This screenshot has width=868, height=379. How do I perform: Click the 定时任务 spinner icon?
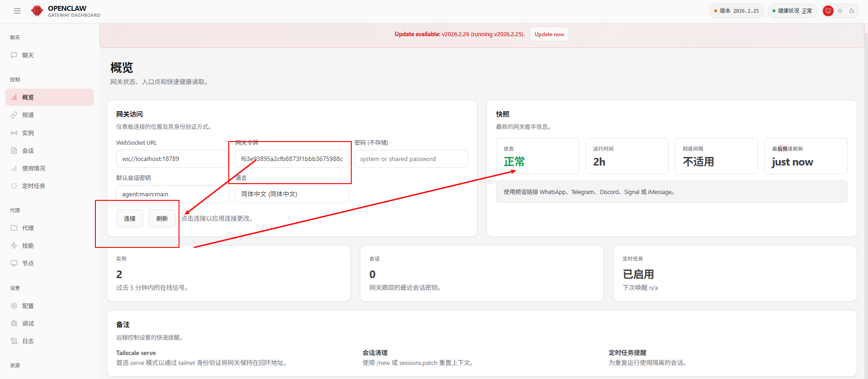tap(14, 186)
